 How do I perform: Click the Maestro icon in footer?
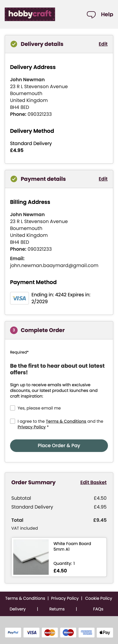click(x=68, y=632)
